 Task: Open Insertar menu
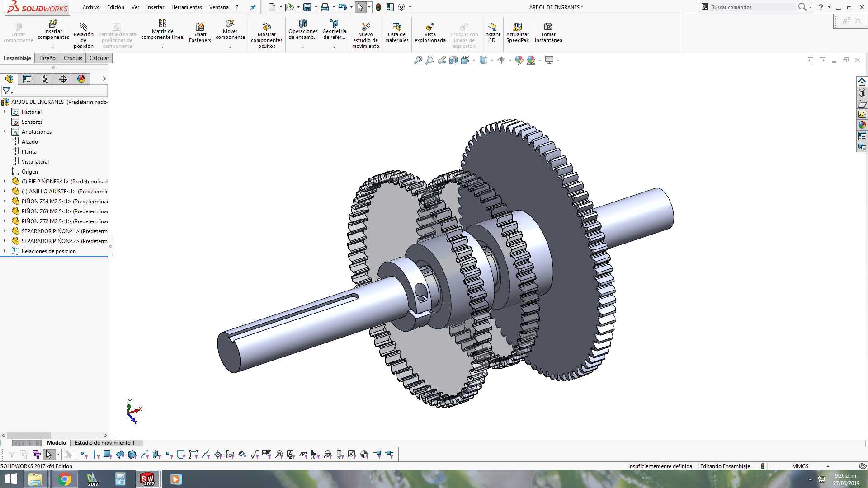tap(155, 7)
